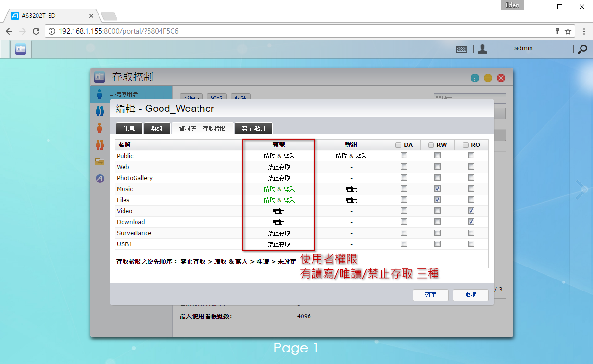Select the PhotoGallery folder row name
Viewport: 593px width, 364px height.
click(135, 178)
